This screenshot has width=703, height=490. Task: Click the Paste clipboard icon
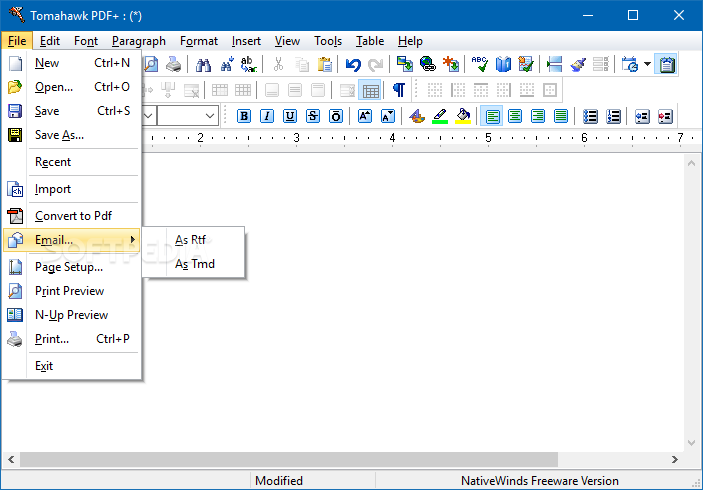coord(324,65)
